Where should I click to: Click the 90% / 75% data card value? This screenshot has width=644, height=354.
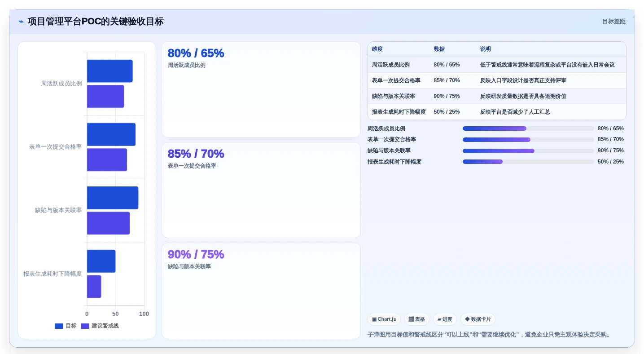pyautogui.click(x=196, y=254)
